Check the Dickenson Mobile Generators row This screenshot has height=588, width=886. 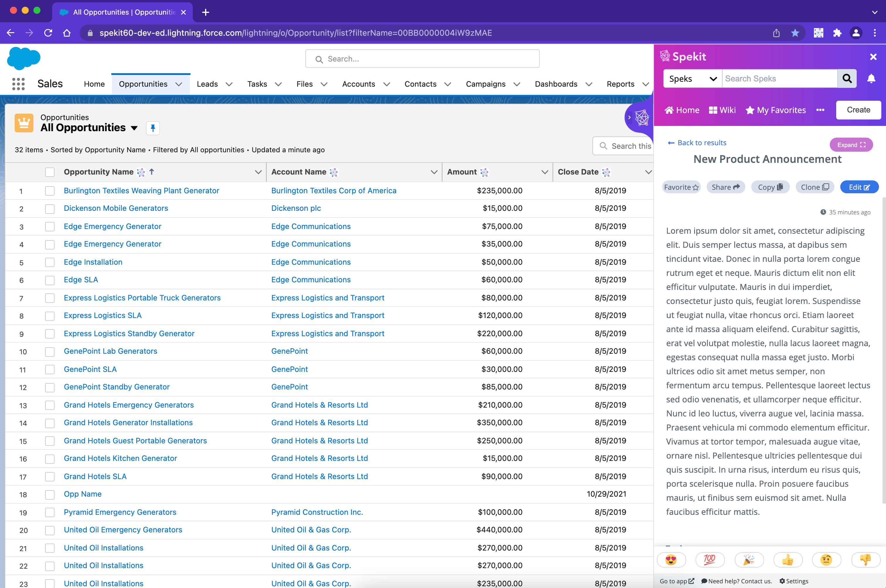pos(50,208)
